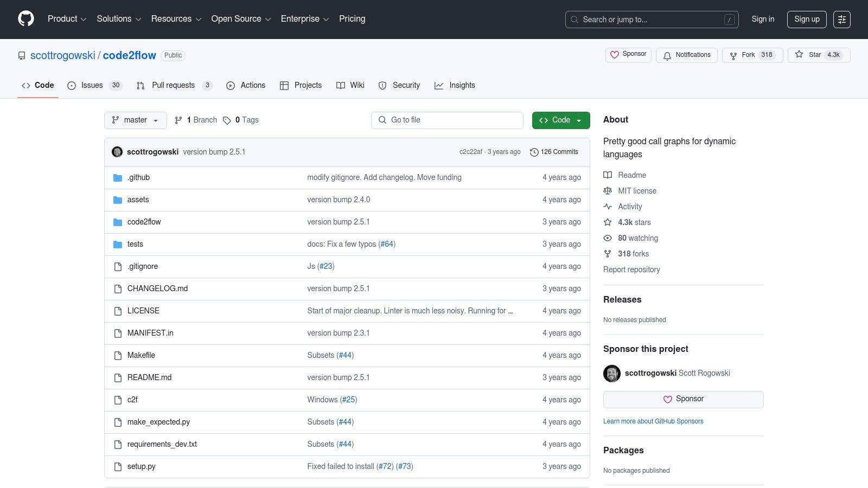The height and width of the screenshot is (488, 868).
Task: Click the file icon beside .gitignore
Action: click(118, 267)
